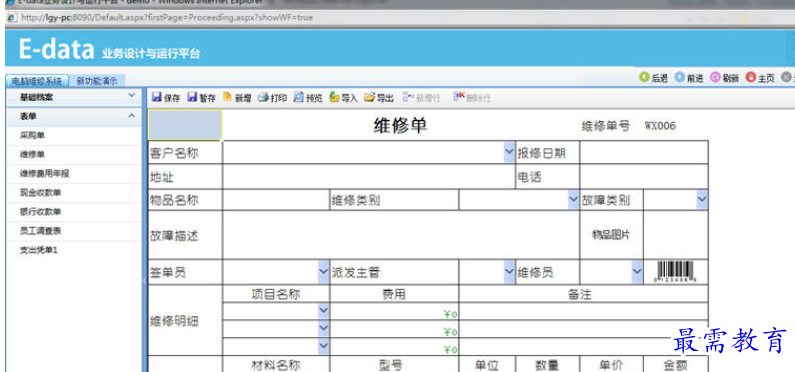This screenshot has height=372, width=795.
Task: Click 删除行 delete row icon
Action: coord(472,98)
